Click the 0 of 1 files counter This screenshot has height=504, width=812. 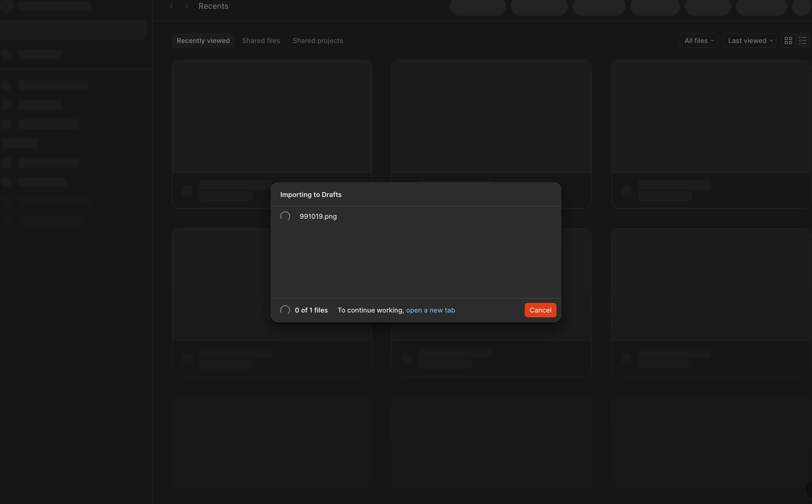(311, 310)
